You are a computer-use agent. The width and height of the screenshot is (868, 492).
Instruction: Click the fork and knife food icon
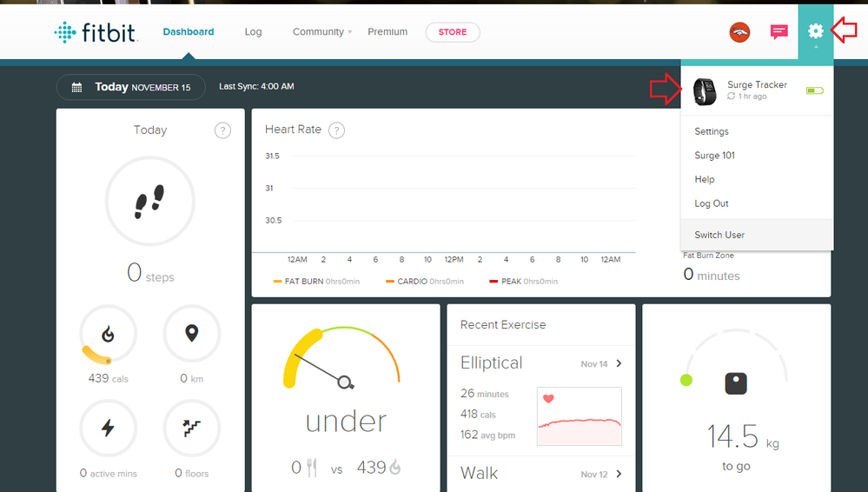click(312, 469)
